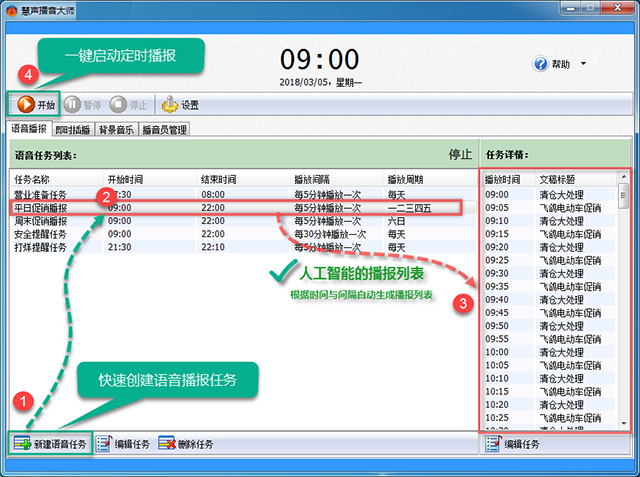Select the 09:05 飞鸽电动车促销 entry
Viewport: 640px width, 477px height.
tap(549, 208)
